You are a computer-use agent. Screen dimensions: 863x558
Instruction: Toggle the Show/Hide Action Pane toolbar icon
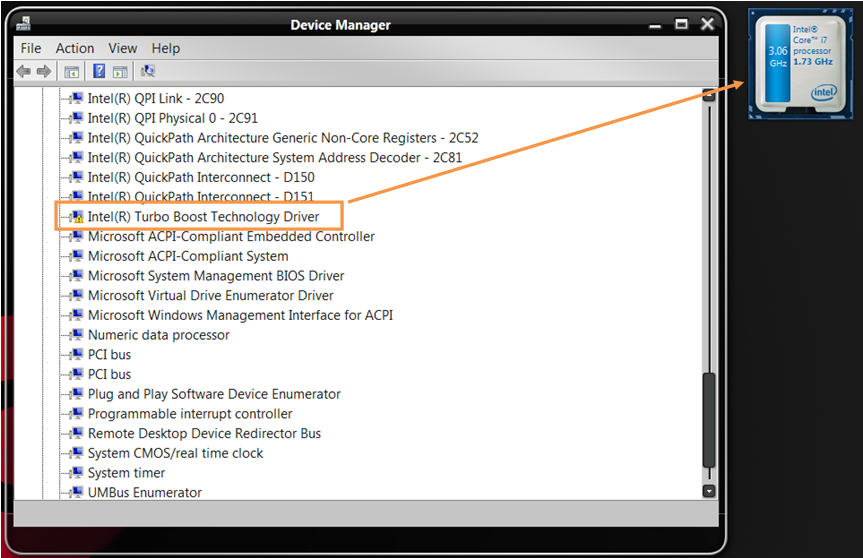tap(120, 72)
